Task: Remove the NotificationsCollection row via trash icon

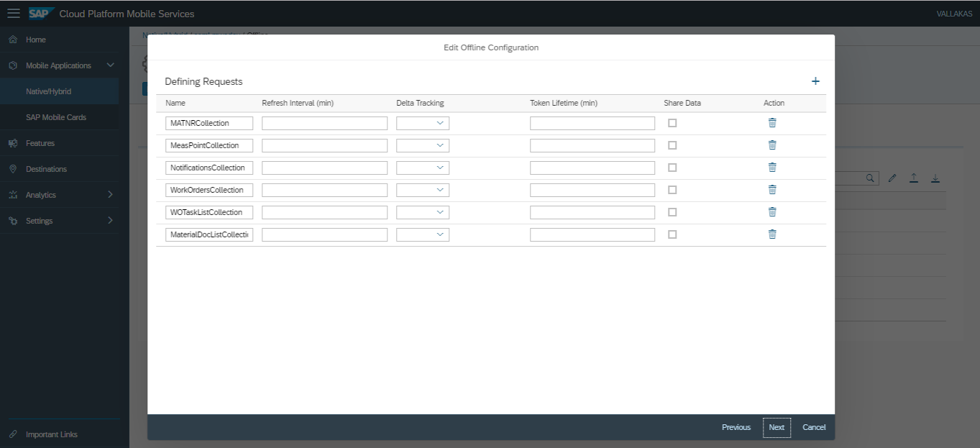Action: tap(772, 168)
